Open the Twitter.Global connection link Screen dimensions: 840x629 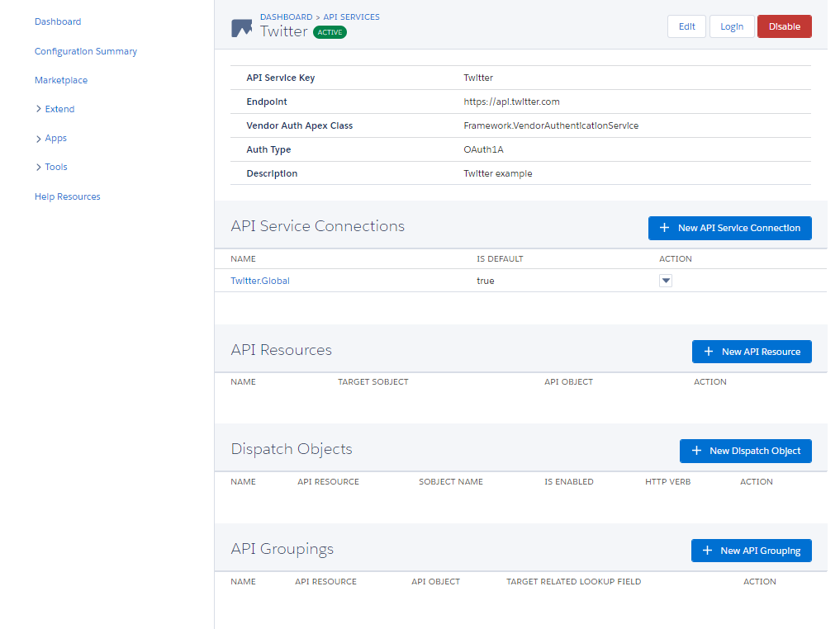(x=260, y=281)
